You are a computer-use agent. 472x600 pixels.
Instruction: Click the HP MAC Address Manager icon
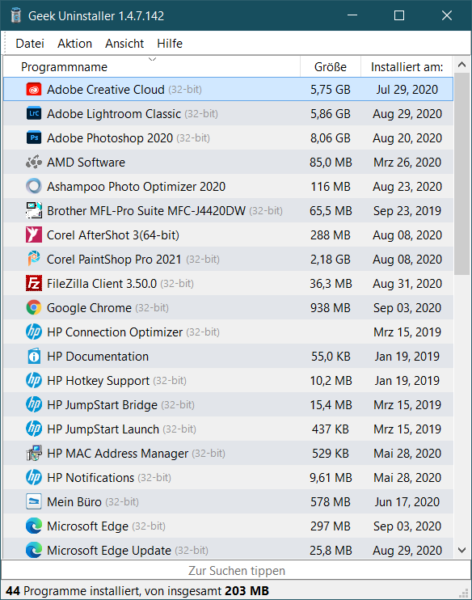point(34,453)
